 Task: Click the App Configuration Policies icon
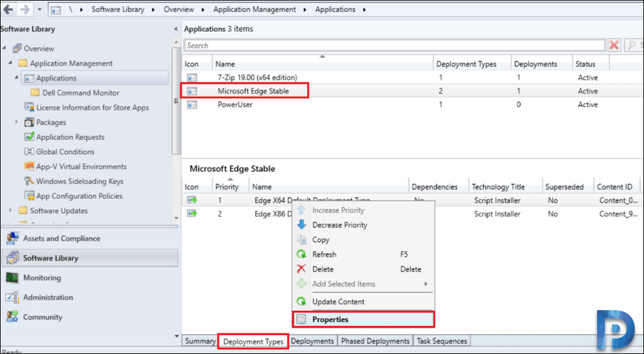tap(29, 196)
